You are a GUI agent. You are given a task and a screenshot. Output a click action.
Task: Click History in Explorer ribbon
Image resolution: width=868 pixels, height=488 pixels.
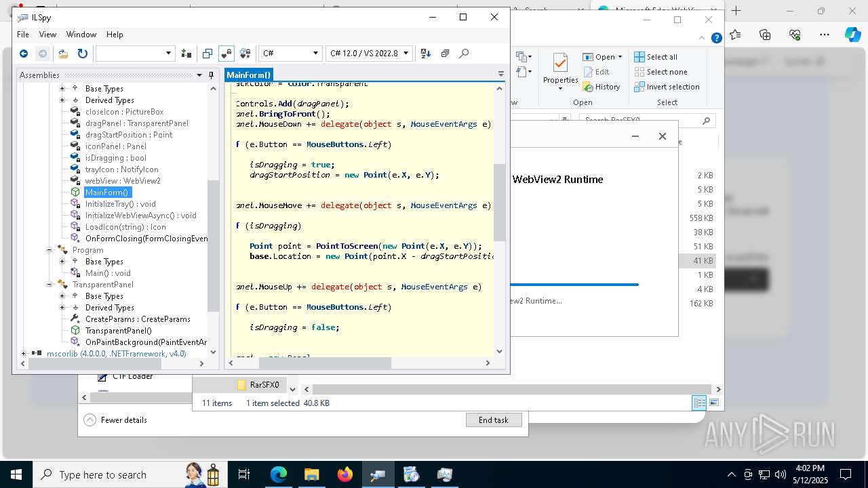601,87
